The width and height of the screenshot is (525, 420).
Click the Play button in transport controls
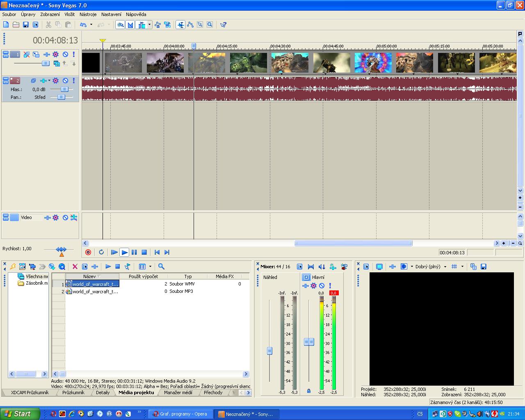(x=124, y=252)
